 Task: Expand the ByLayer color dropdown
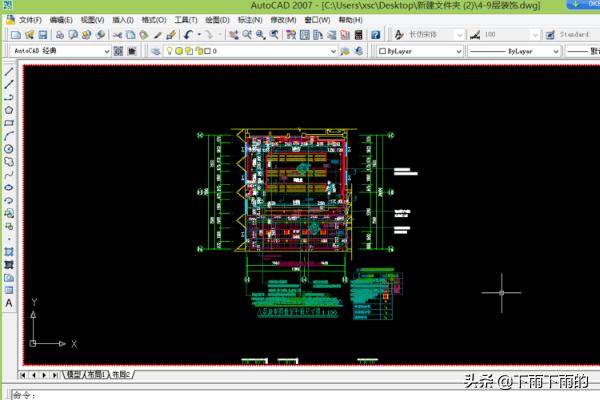[x=458, y=51]
